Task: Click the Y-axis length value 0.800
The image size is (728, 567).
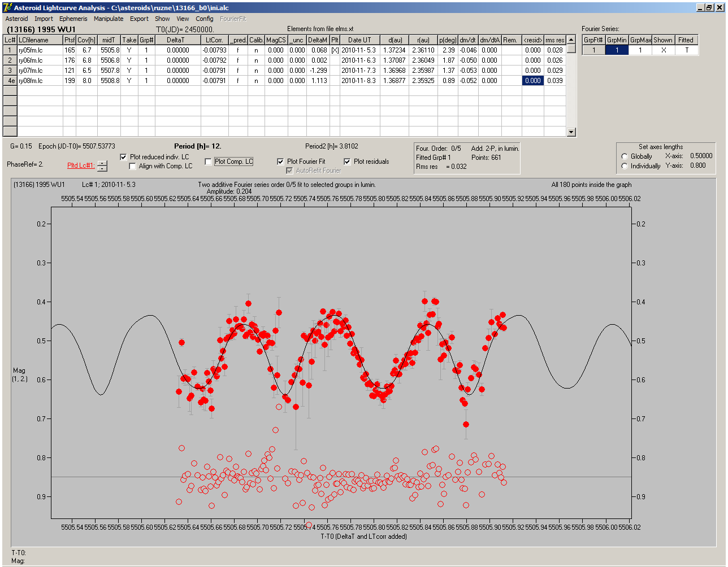Action: point(698,165)
